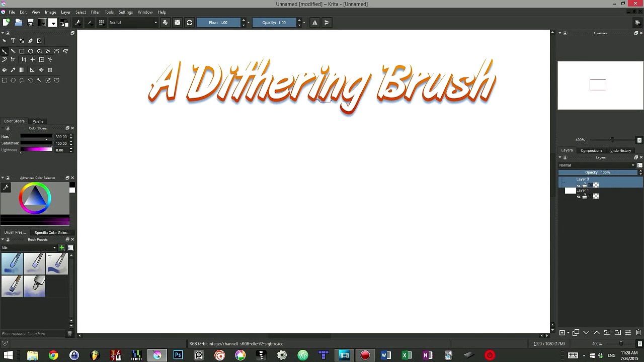Toggle the lock on Layer 1

pyautogui.click(x=584, y=197)
